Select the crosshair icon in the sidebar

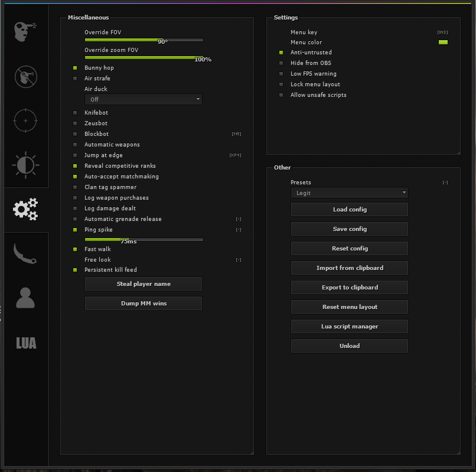coord(25,121)
